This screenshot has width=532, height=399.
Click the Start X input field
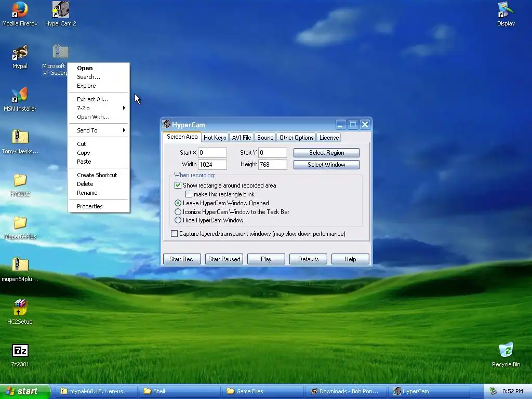(212, 153)
